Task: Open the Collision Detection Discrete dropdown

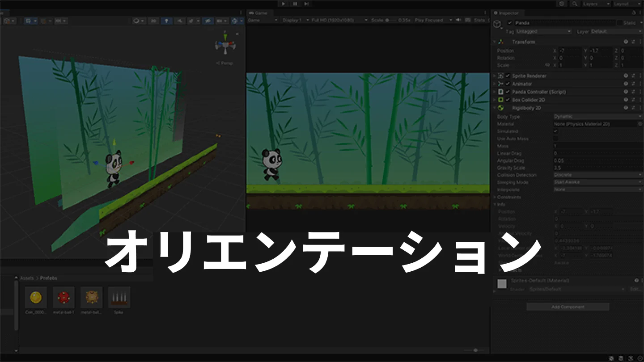Action: [598, 175]
